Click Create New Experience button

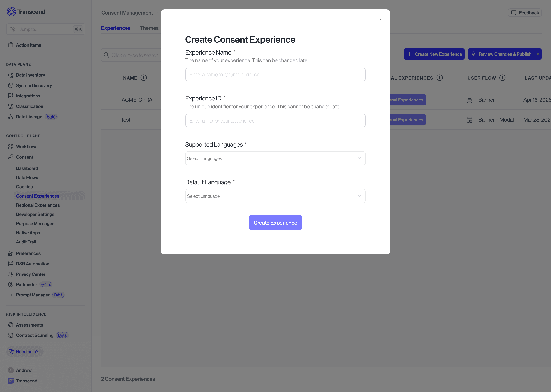434,54
